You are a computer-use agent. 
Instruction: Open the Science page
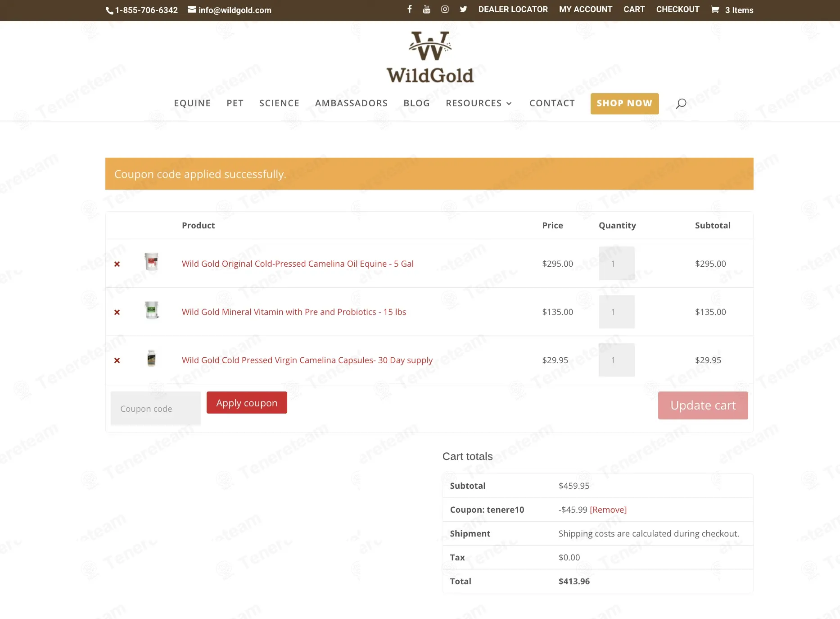[279, 103]
